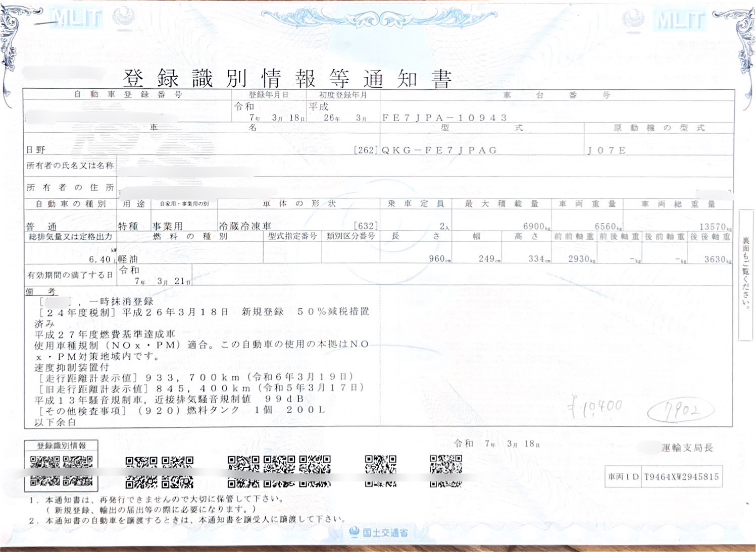Click the 総排気量又は定格出力 label
The height and width of the screenshot is (552, 756).
pos(70,237)
